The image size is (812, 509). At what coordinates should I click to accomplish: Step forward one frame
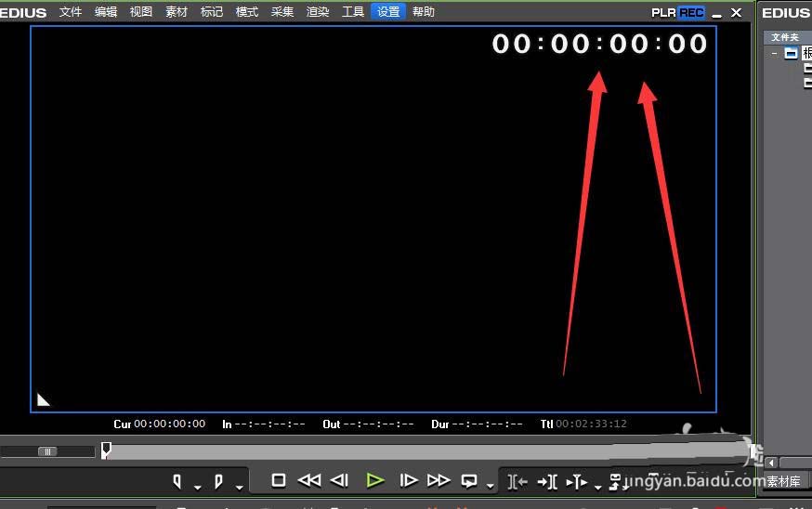409,480
